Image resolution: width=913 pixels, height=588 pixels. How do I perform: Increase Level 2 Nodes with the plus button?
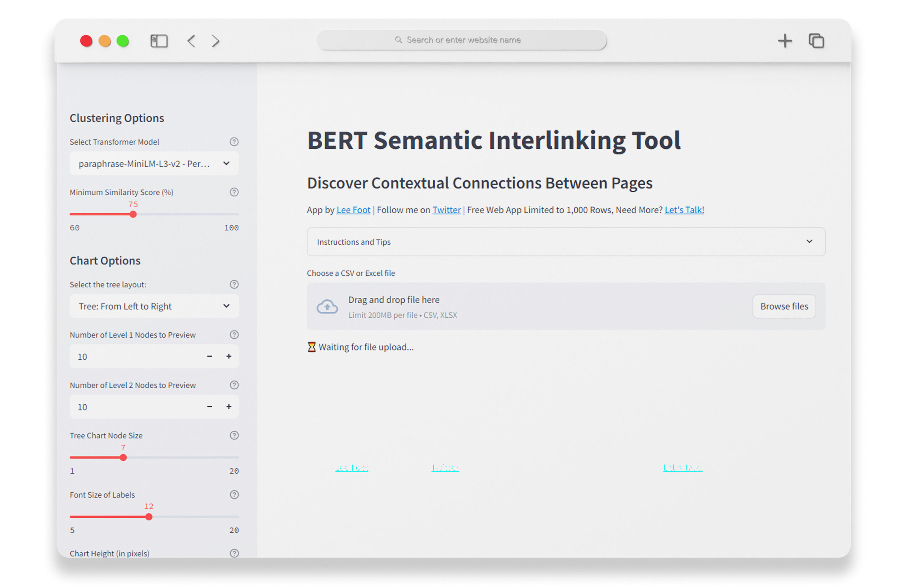[229, 407]
